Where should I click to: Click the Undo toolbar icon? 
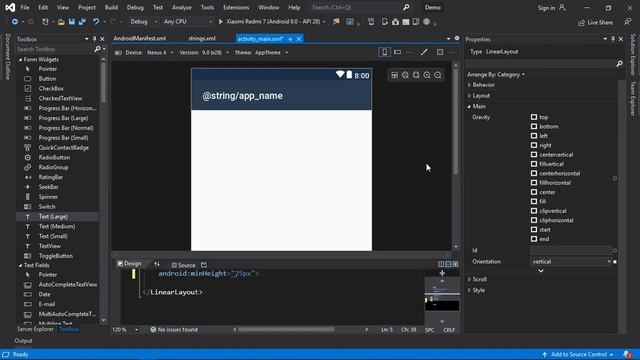pos(96,22)
